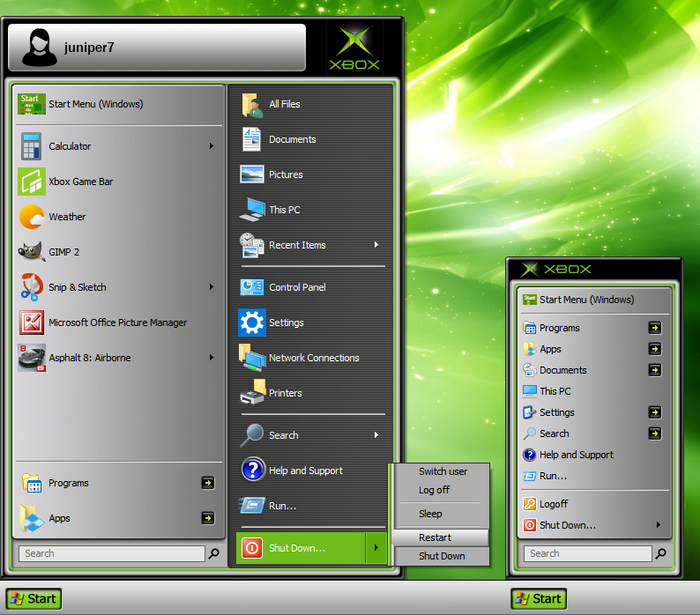Screen dimensions: 700x615
Task: Open Microsoft Office Picture Manager icon
Action: click(32, 322)
